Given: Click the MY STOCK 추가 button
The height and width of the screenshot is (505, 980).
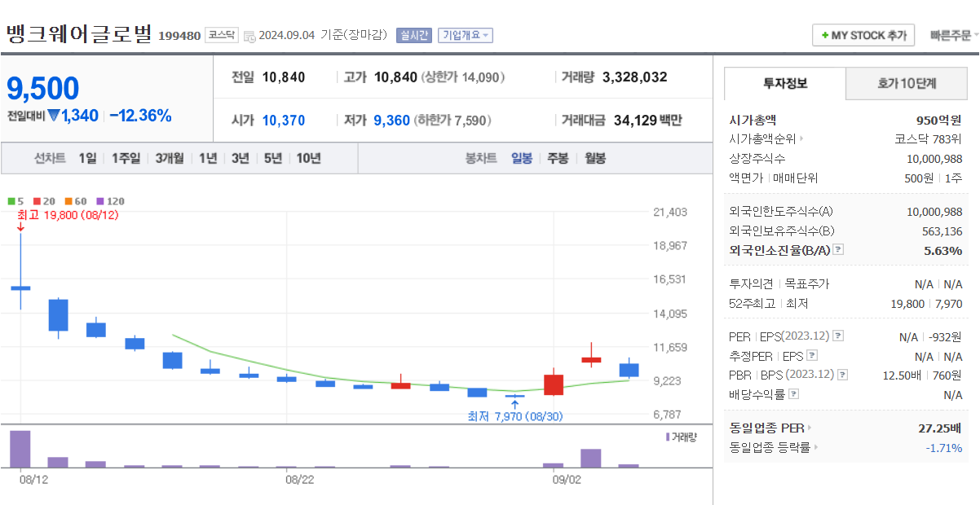Looking at the screenshot, I should pyautogui.click(x=863, y=36).
